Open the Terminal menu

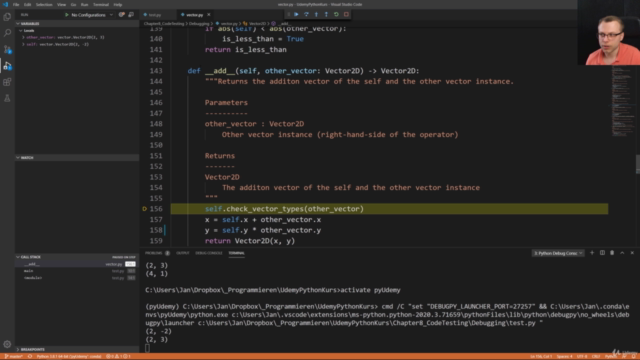101,4
